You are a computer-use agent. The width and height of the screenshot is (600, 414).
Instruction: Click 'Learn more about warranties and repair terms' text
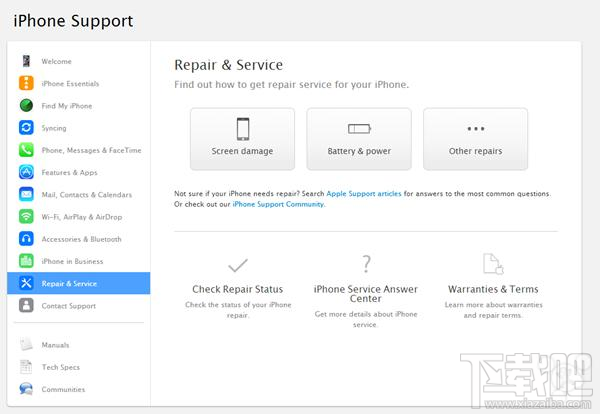pos(493,310)
